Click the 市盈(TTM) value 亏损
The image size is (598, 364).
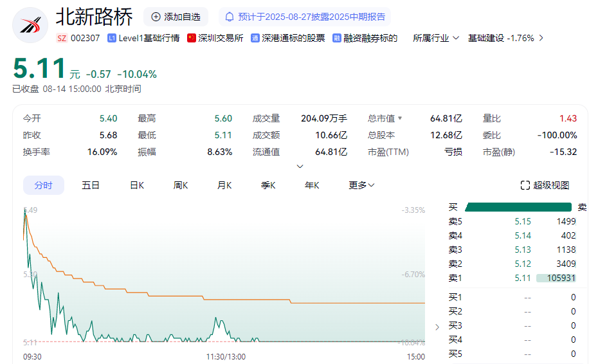point(453,152)
